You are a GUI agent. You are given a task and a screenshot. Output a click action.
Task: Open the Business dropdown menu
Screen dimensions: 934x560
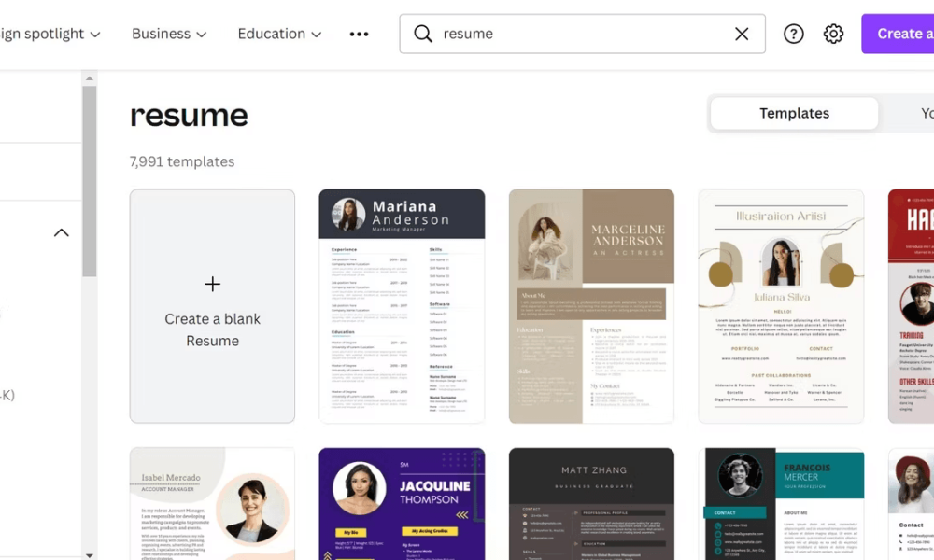point(169,34)
